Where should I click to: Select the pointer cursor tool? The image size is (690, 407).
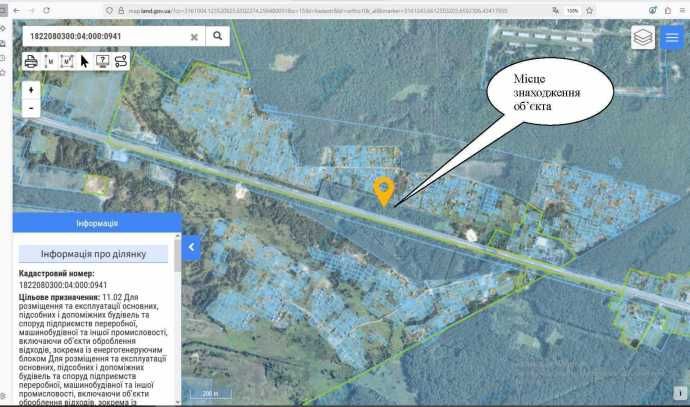coord(84,61)
